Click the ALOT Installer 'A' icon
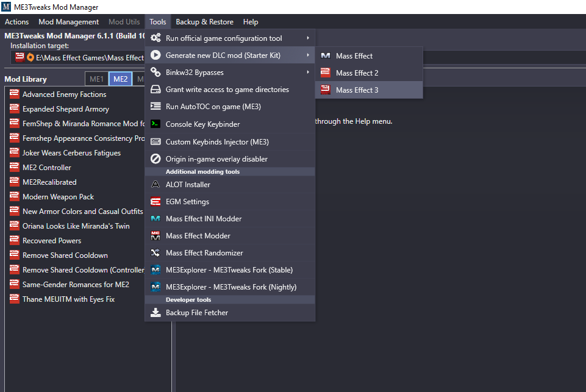Screen dimensions: 586x392 click(155, 184)
